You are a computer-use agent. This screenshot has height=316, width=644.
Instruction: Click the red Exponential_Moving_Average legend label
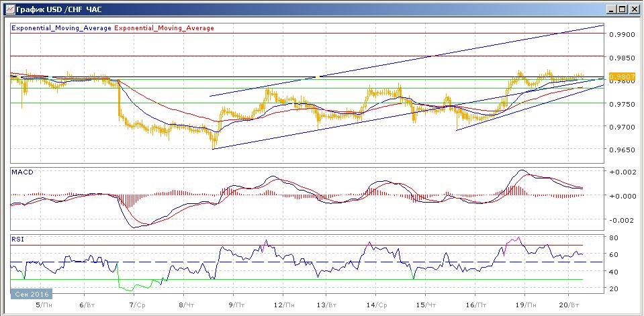[165, 28]
